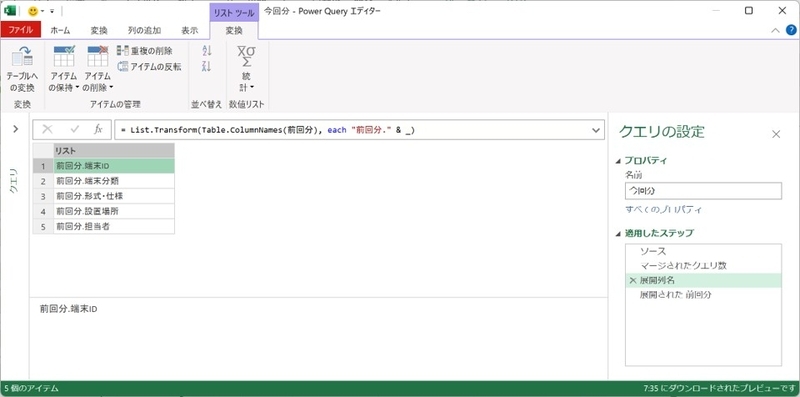This screenshot has height=397, width=800.
Task: Click the テーブルへの変換 icon
Action: (22, 56)
